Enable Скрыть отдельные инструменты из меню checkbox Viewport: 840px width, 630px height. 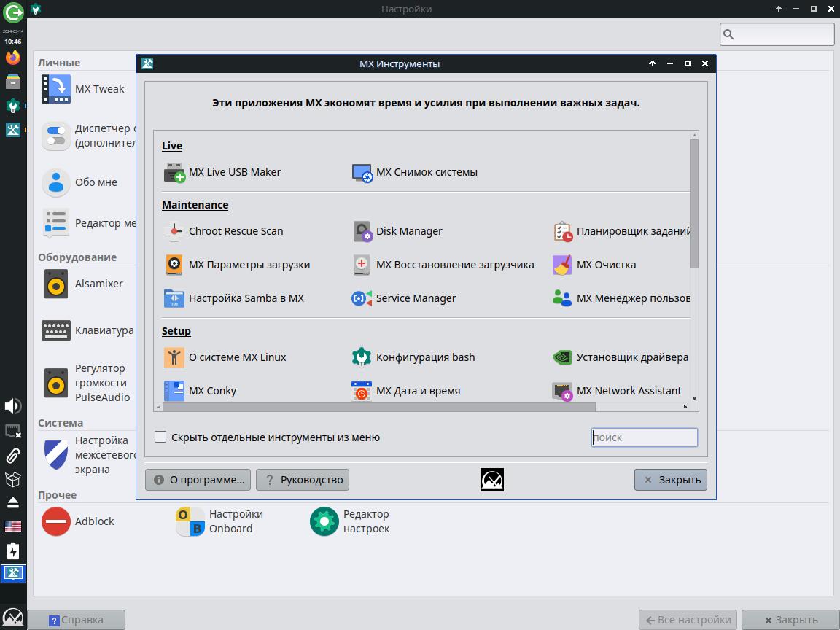[160, 437]
